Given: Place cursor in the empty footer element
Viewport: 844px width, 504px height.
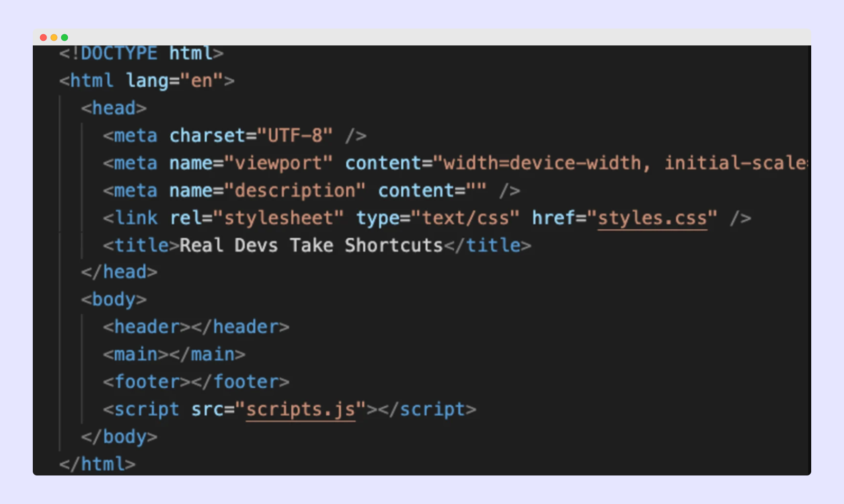Looking at the screenshot, I should point(191,382).
